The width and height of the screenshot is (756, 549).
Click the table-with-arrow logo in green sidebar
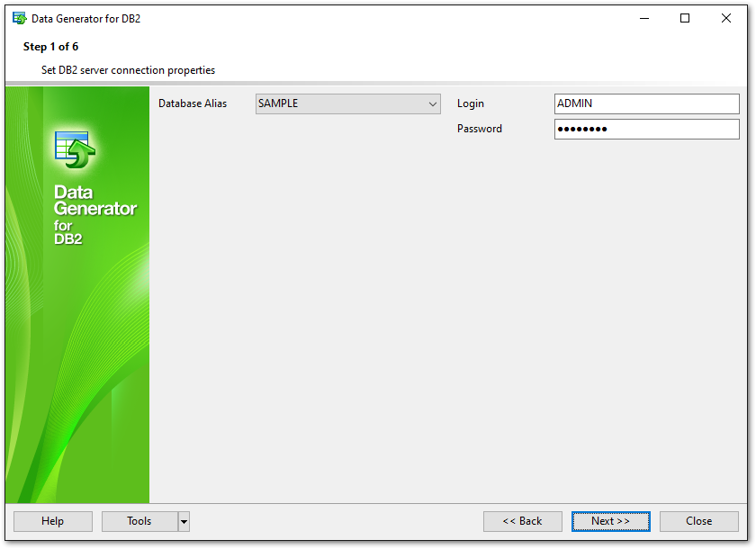[x=75, y=149]
